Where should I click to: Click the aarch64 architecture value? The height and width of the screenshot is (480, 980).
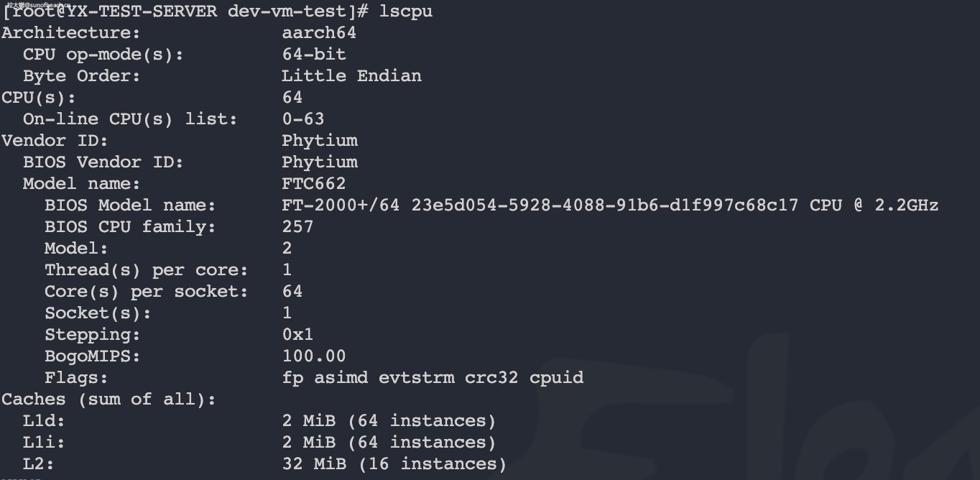click(x=318, y=33)
